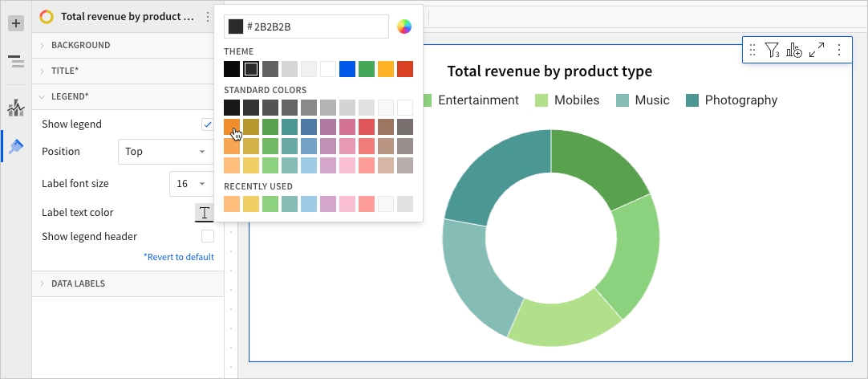
Task: Open the chart toolbar three-dot more menu
Action: coord(839,51)
